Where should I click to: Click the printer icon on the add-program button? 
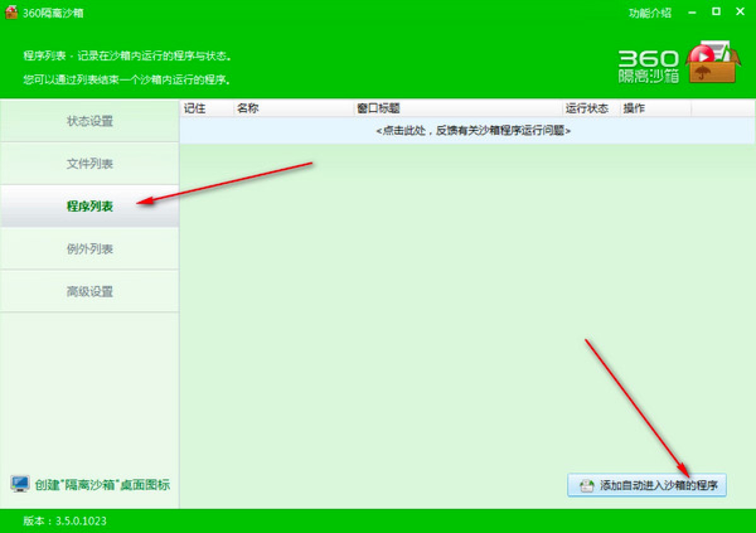pos(587,486)
